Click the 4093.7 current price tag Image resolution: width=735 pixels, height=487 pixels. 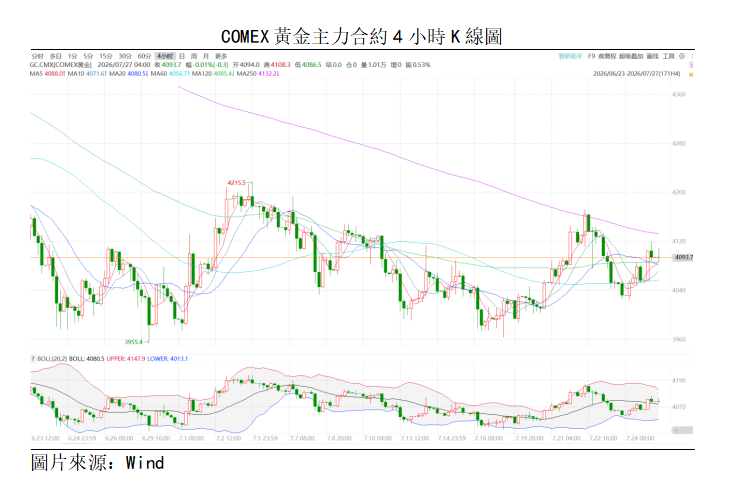tap(683, 257)
